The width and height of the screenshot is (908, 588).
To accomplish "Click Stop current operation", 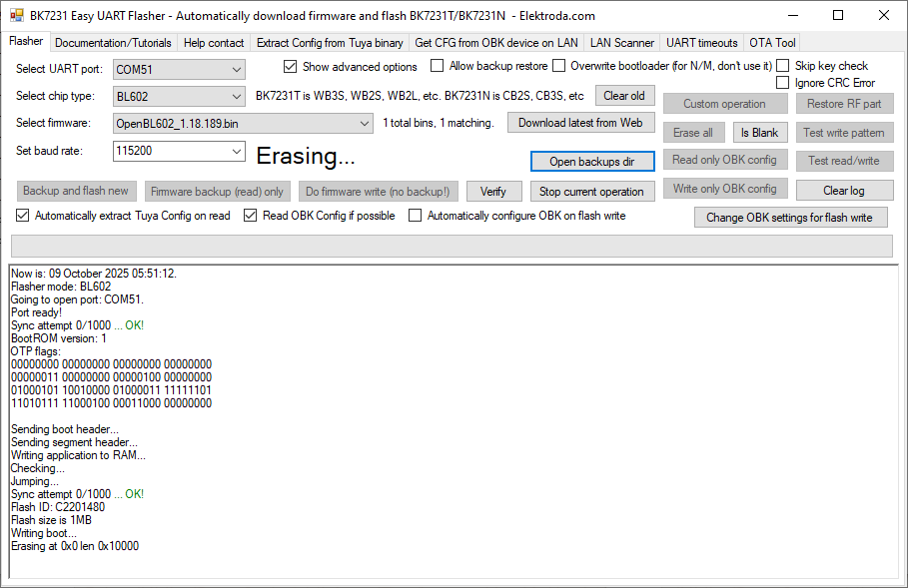I will (x=591, y=192).
